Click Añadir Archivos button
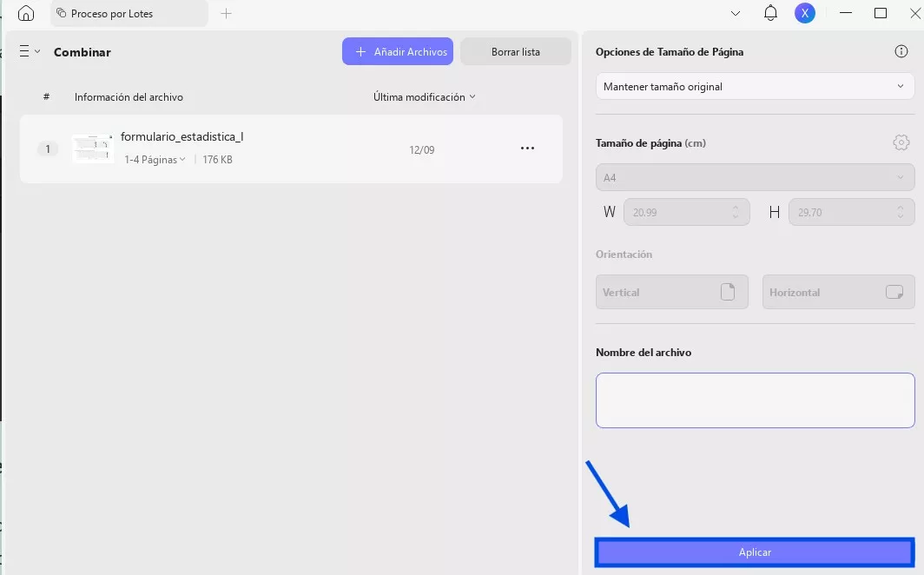924x575 pixels. tap(398, 51)
